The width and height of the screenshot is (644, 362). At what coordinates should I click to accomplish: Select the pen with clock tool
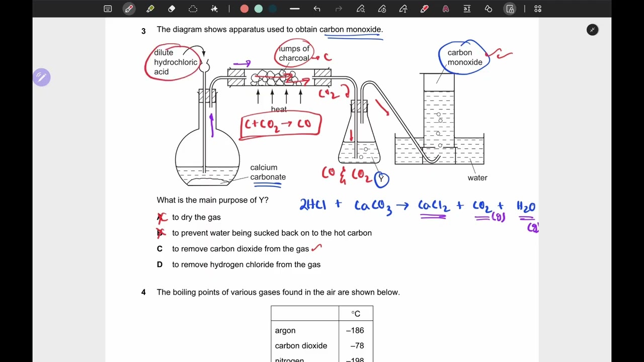[x=382, y=9]
